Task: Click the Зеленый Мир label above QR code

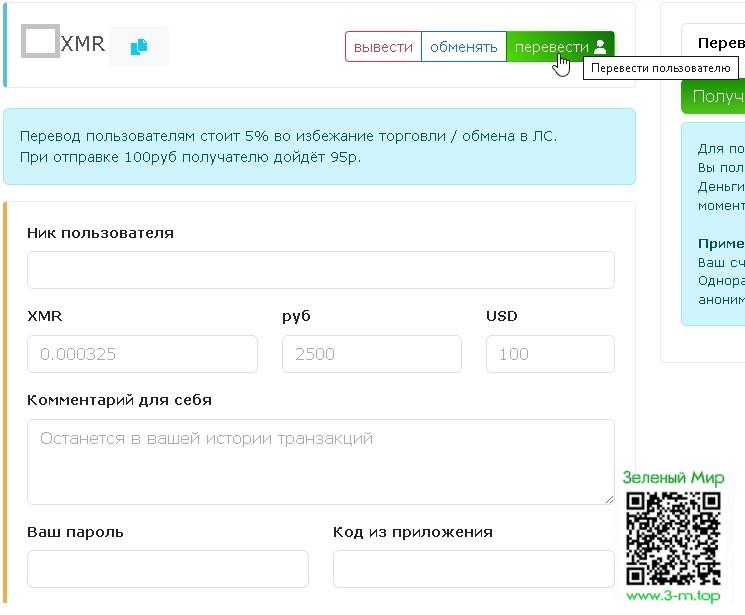Action: point(673,478)
